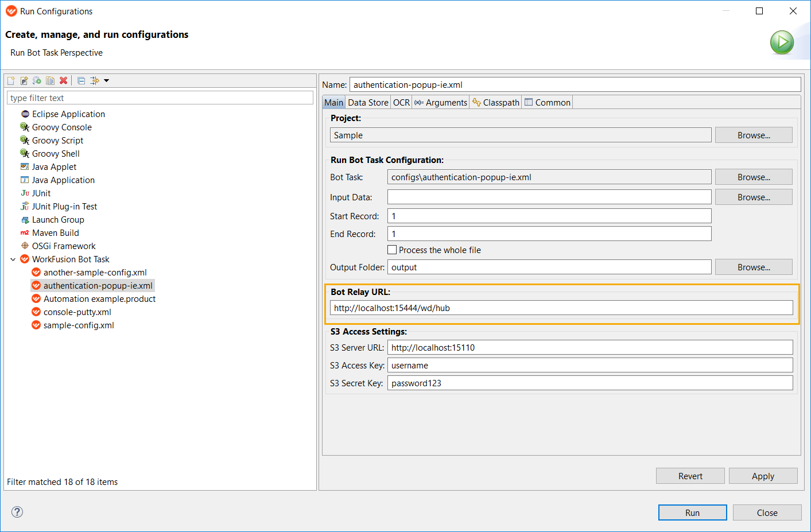
Task: Select Automation example.product configuration
Action: pos(99,299)
